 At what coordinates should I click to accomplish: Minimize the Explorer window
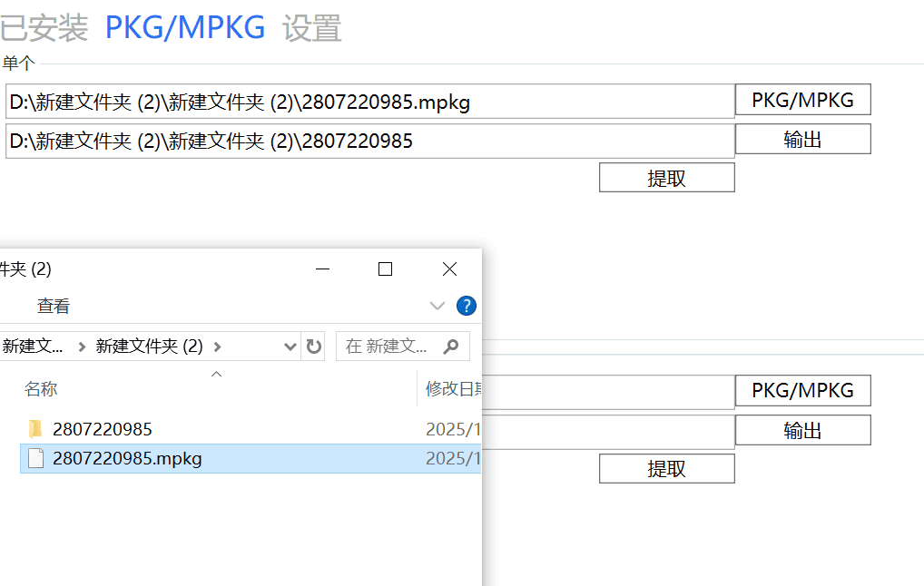coord(321,269)
